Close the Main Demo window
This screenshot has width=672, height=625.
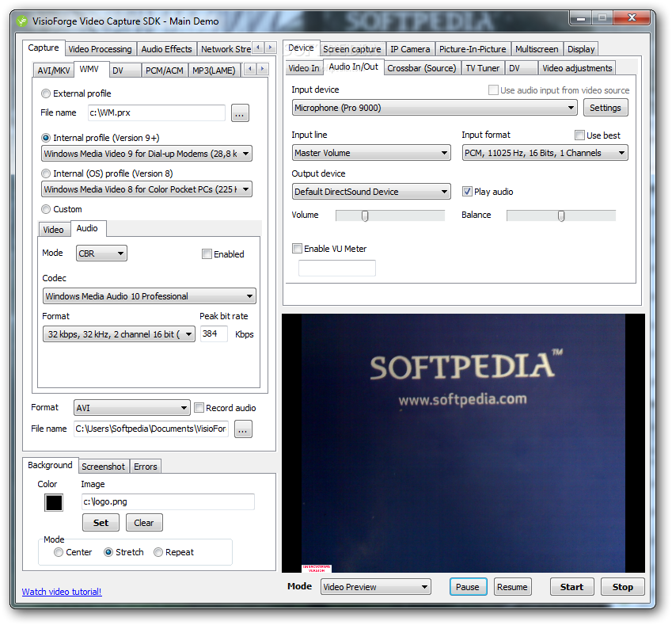tap(632, 18)
